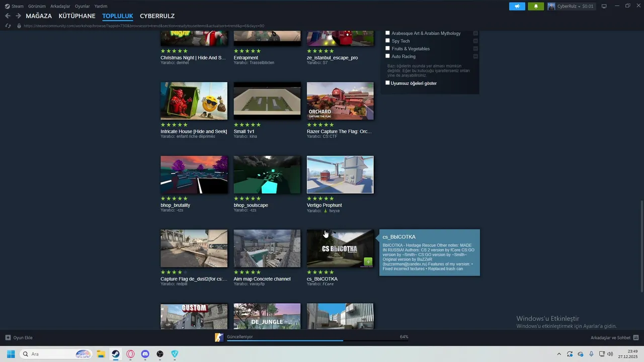Screen dimensions: 644x362
Task: Click the page vertical scrollbar thumb
Action: click(641, 246)
